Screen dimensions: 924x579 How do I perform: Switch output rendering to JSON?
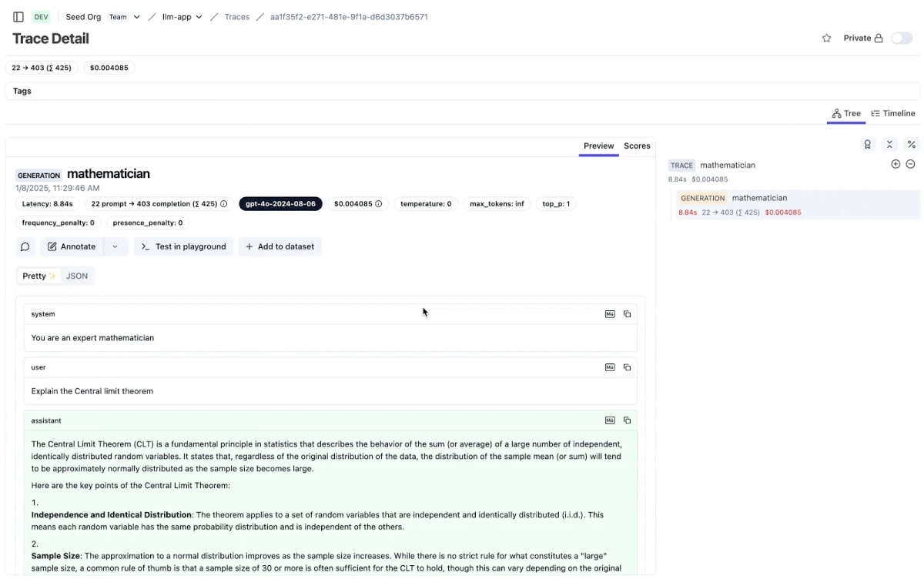click(76, 276)
